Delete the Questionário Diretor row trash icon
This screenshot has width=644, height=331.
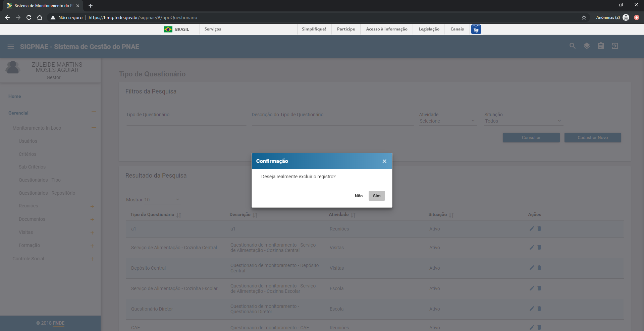pos(539,309)
